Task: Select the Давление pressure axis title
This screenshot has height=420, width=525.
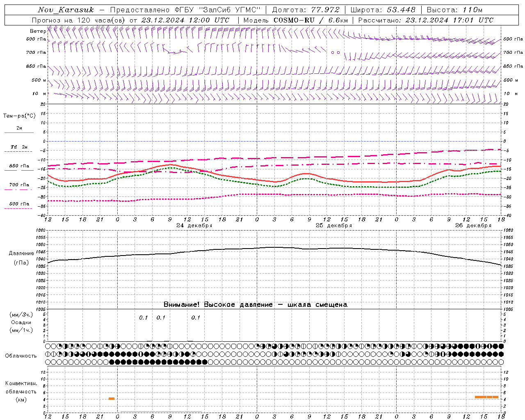Action: click(x=21, y=253)
